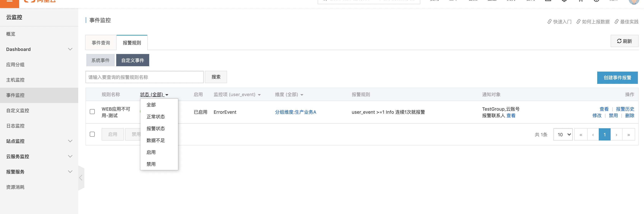
Task: Click the alarm rule name search field
Action: (x=144, y=77)
